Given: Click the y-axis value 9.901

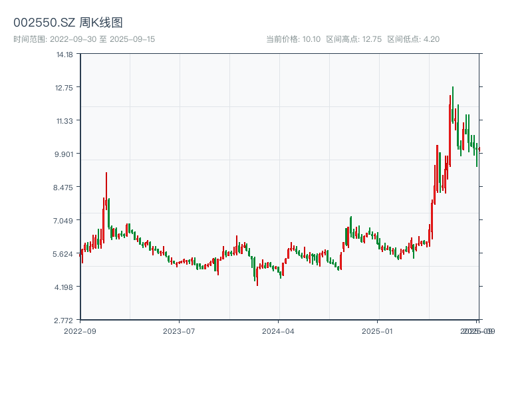Looking at the screenshot, I should (64, 154).
